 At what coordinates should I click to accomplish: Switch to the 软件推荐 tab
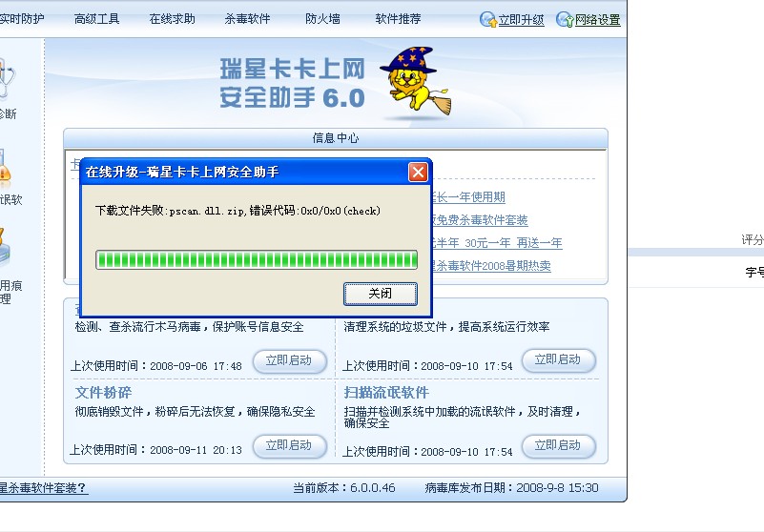pos(398,19)
